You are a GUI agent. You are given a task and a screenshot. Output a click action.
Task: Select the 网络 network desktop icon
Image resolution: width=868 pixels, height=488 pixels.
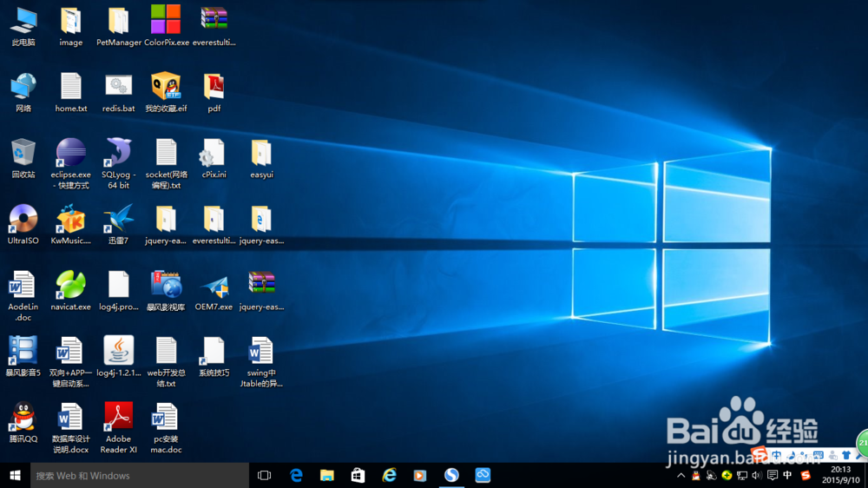23,93
